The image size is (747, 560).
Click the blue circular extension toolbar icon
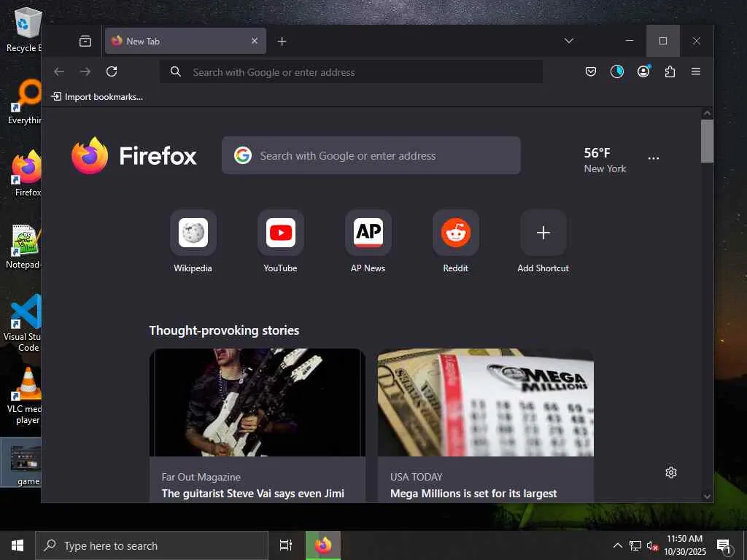click(x=617, y=71)
